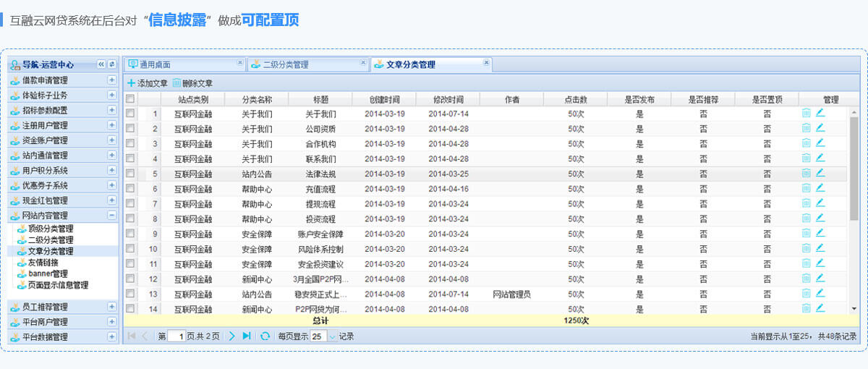The image size is (868, 369).
Task: Click the trash icon in row 9
Action: tap(806, 233)
